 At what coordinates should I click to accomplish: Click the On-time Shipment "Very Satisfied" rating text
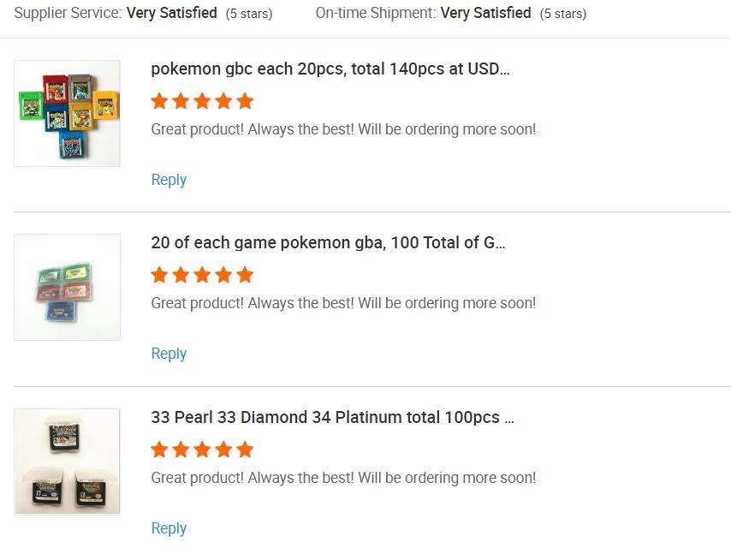point(485,14)
